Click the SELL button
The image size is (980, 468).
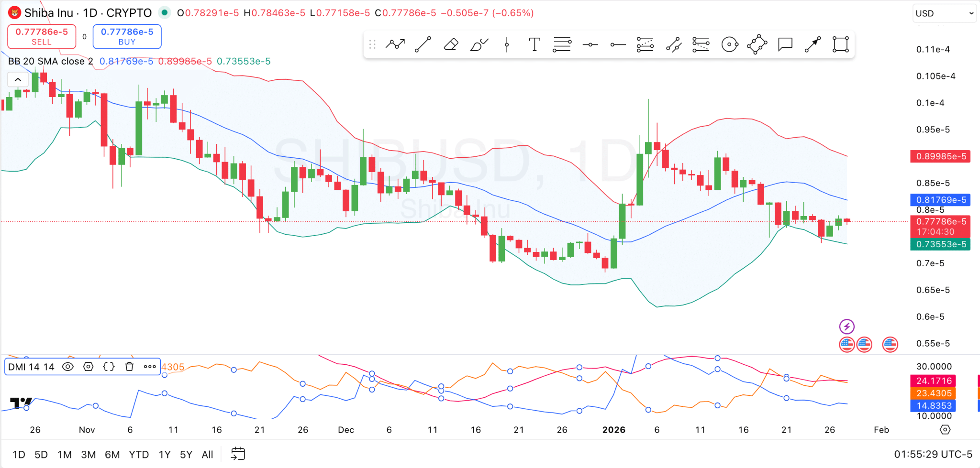click(42, 36)
